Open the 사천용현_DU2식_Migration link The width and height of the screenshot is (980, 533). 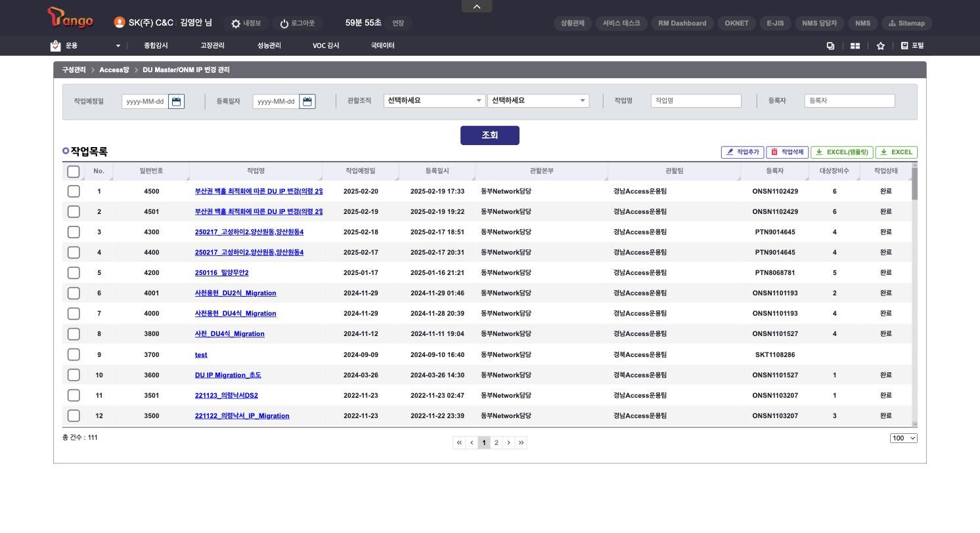235,293
